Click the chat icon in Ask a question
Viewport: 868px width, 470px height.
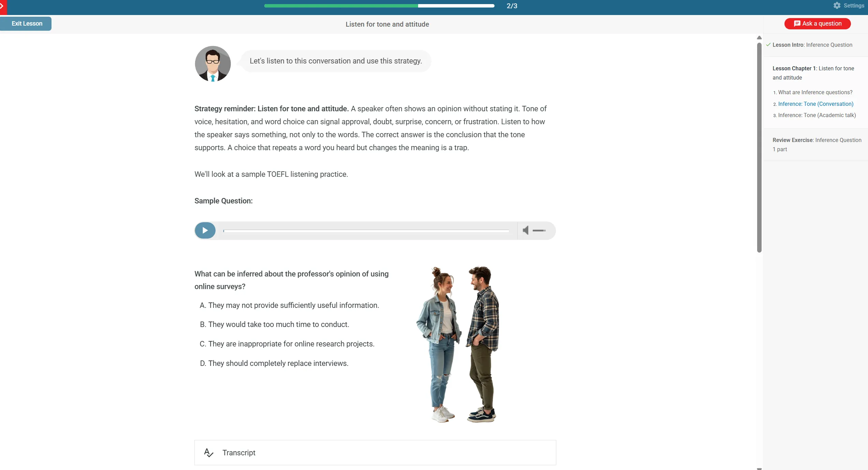click(797, 24)
